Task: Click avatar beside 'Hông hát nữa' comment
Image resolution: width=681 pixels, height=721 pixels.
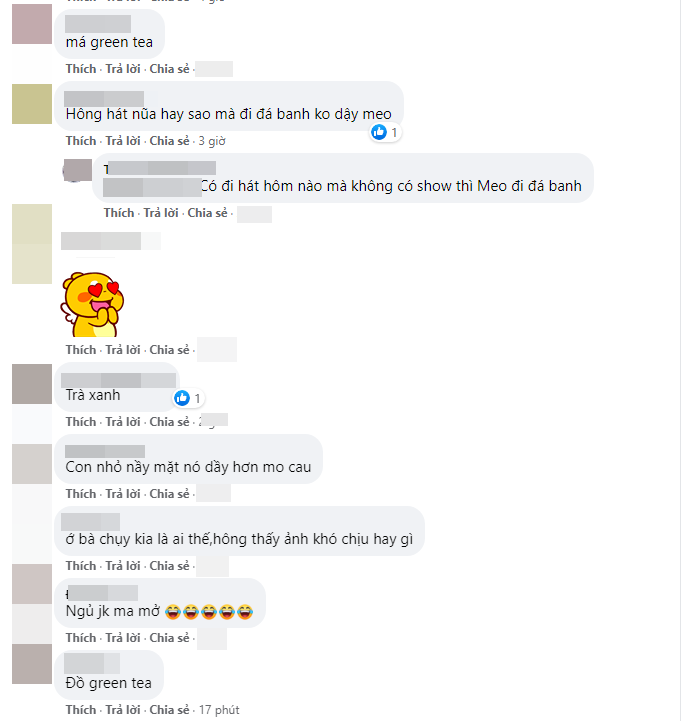Action: pyautogui.click(x=32, y=104)
